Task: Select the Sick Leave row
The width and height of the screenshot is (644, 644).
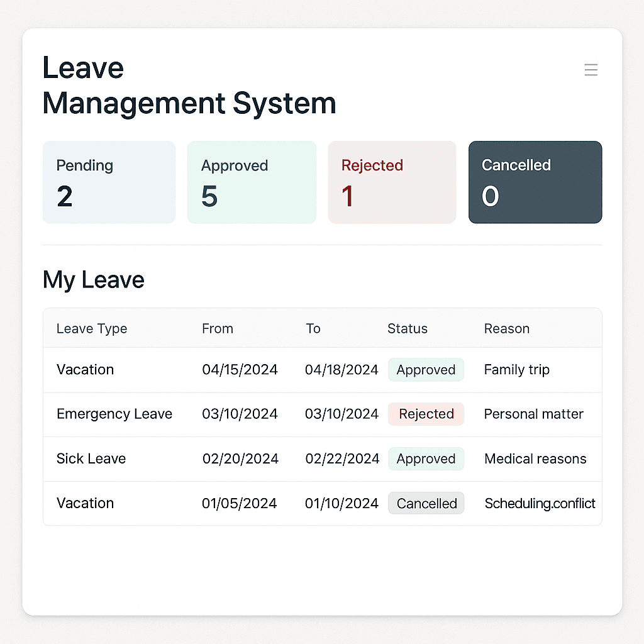Action: pos(91,459)
